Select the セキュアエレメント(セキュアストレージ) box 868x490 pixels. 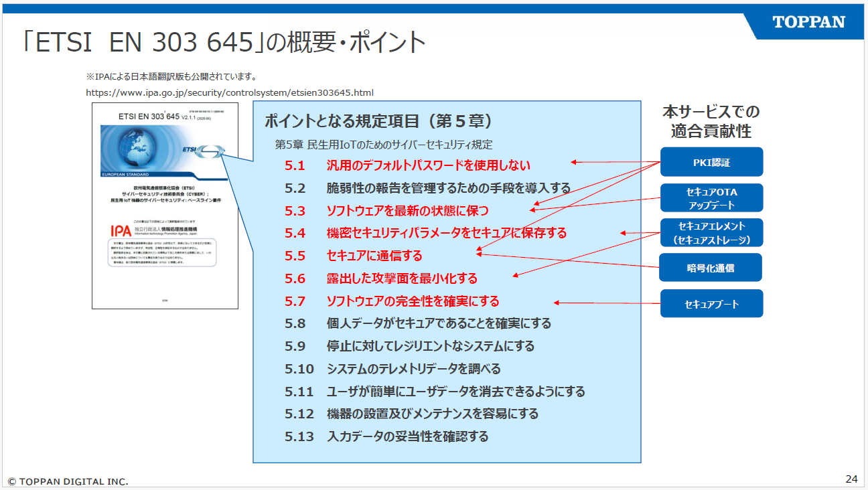[711, 233]
